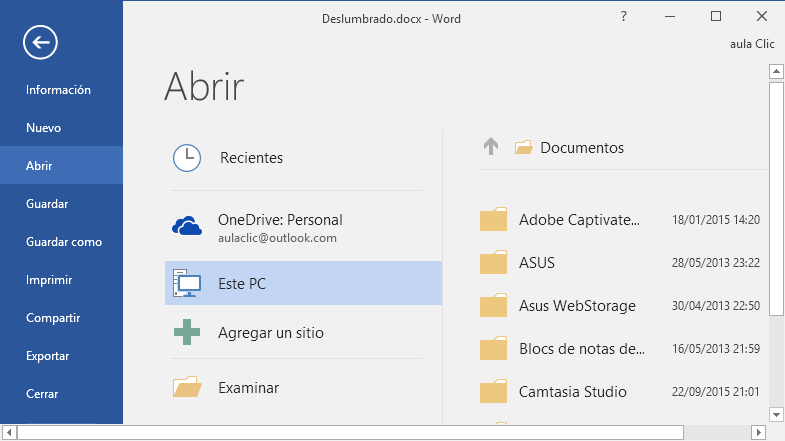Click the Asus WebStorage folder icon

pos(493,305)
